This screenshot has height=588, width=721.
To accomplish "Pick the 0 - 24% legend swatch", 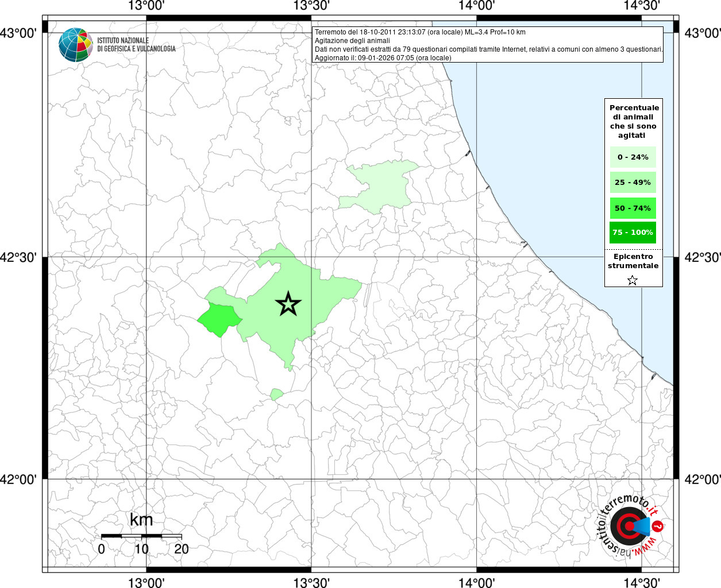I will pyautogui.click(x=633, y=157).
